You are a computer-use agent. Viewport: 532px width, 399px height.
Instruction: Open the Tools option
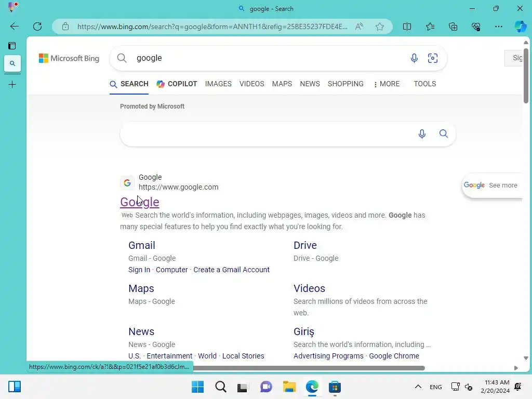[x=425, y=84]
